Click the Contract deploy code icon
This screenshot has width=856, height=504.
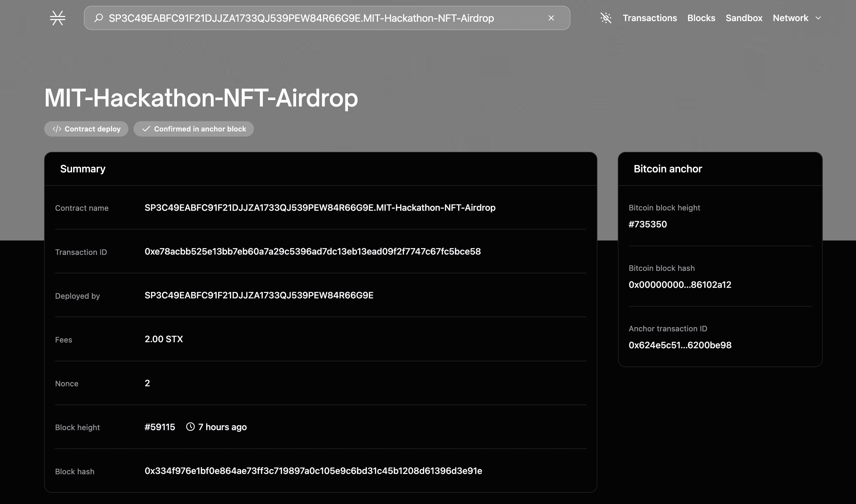pyautogui.click(x=57, y=129)
